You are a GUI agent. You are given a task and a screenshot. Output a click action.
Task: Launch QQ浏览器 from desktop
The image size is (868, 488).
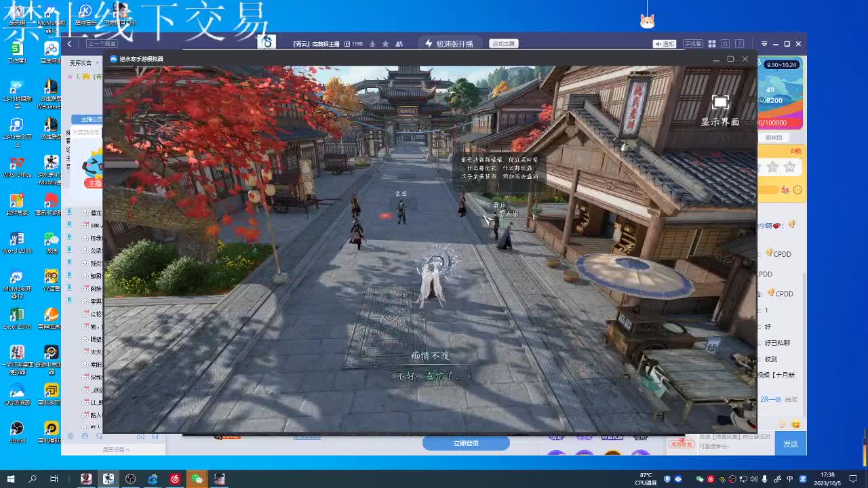coord(17,394)
